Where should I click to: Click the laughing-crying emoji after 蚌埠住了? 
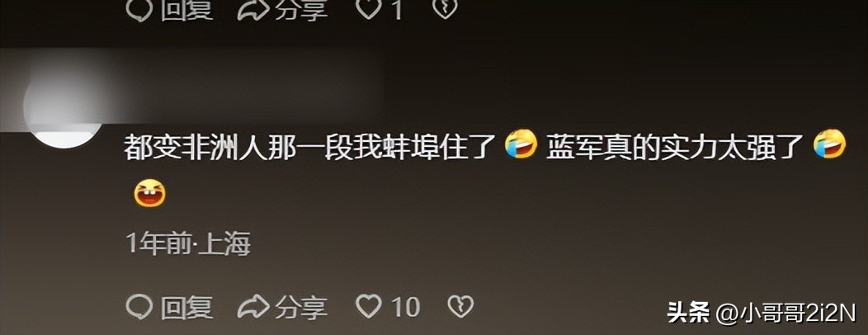(x=521, y=144)
